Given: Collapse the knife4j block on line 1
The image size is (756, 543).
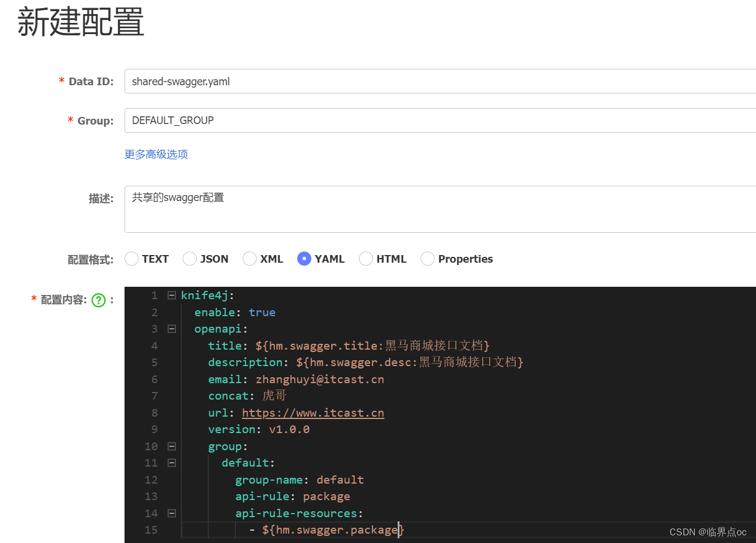Looking at the screenshot, I should (172, 295).
